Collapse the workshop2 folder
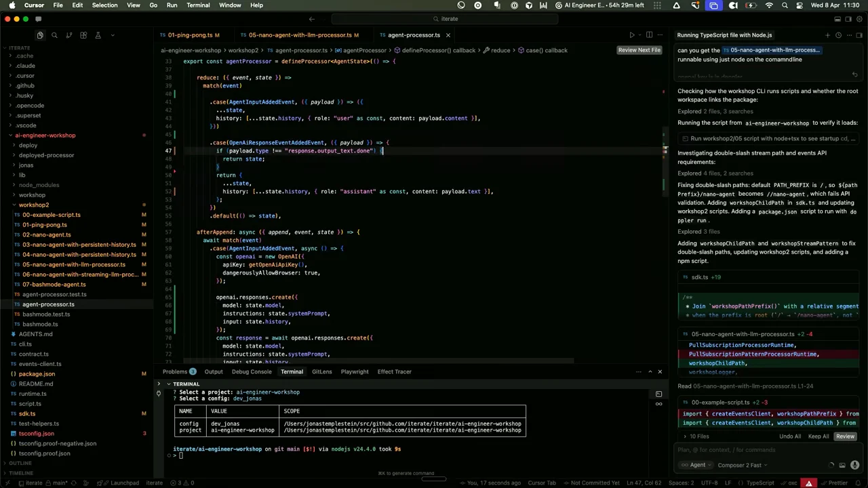The height and width of the screenshot is (488, 868). (34, 205)
